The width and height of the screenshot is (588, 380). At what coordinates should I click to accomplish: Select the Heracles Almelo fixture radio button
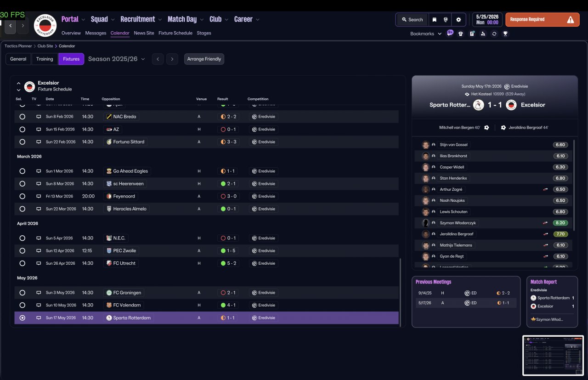(x=22, y=209)
